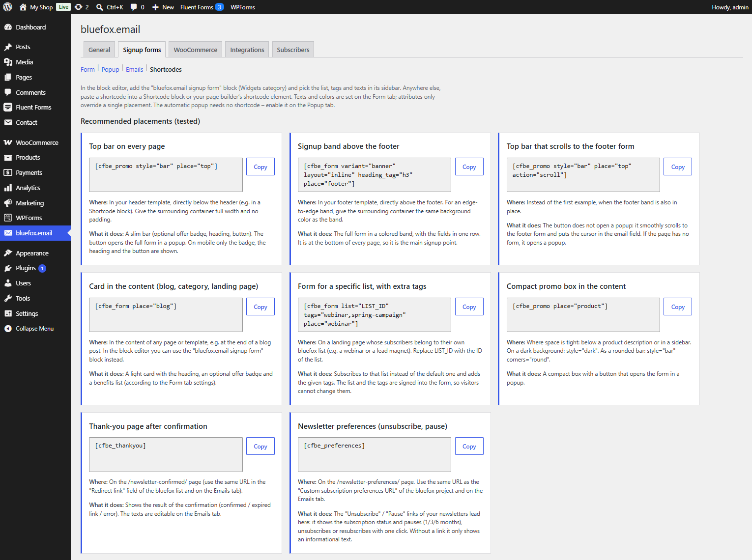Screen dimensions: 752x560
Task: Collapse the admin sidebar menu
Action: point(29,328)
